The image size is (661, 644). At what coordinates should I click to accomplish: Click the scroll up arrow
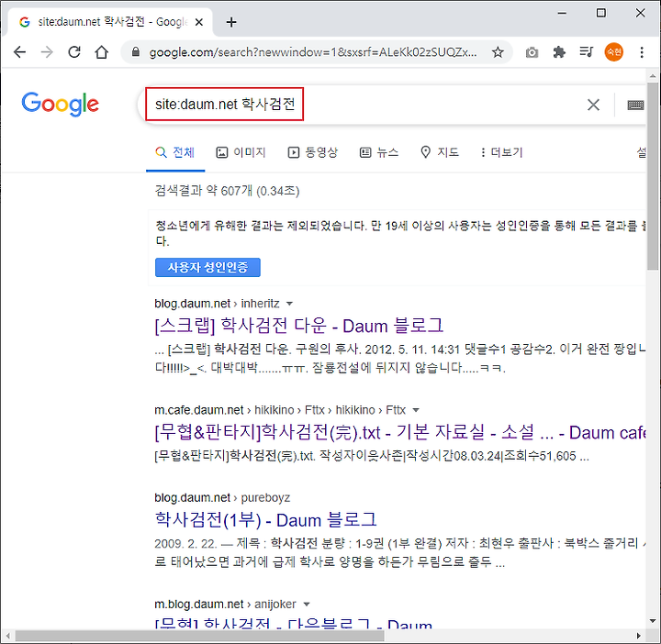click(653, 76)
